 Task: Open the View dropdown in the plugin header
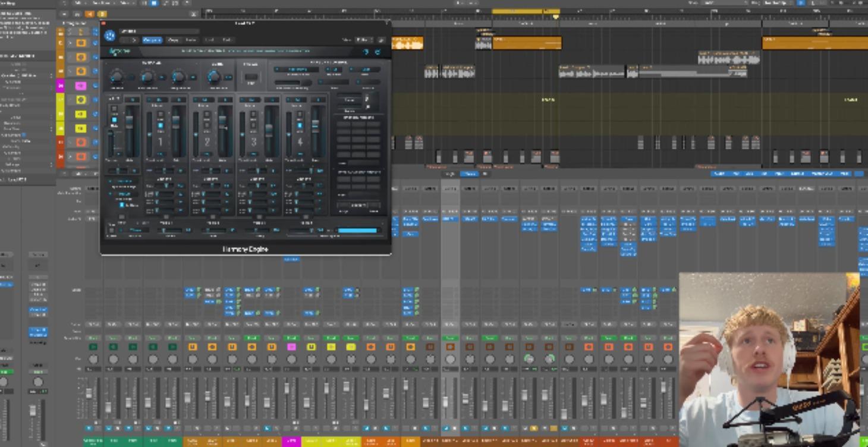364,40
